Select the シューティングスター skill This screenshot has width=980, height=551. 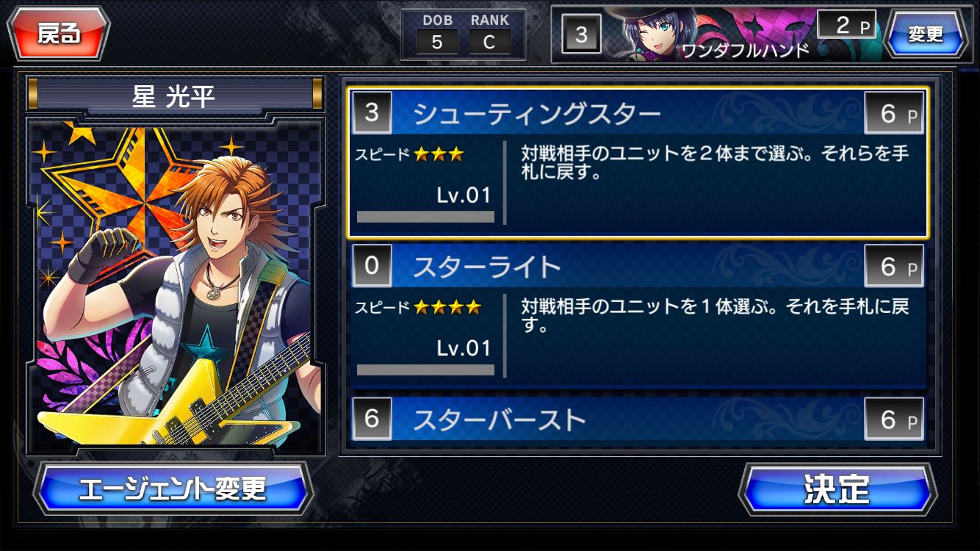click(638, 162)
